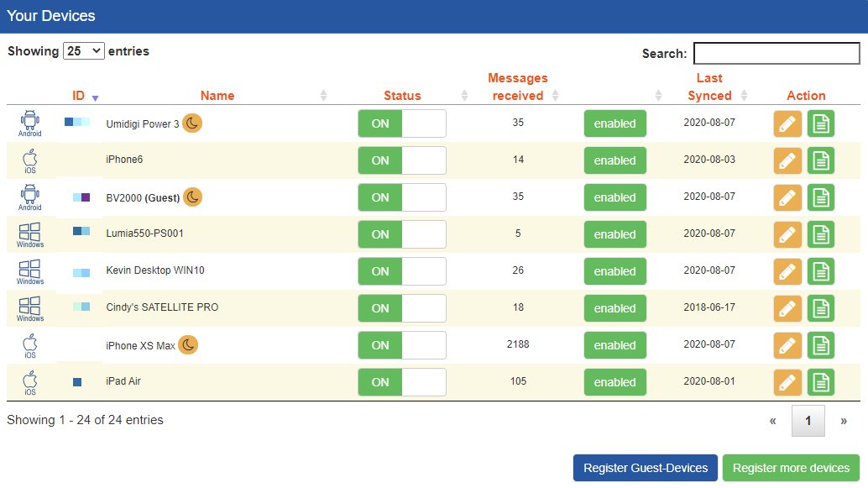Click the edit pencil icon for Umidigi Power 3
This screenshot has width=868, height=488.
[787, 123]
